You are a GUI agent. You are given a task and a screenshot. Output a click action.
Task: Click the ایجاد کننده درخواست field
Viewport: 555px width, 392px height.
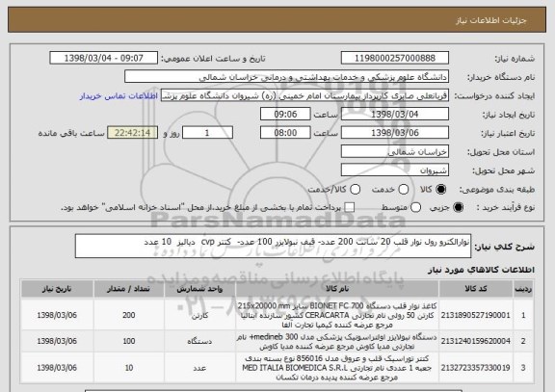pos(304,95)
